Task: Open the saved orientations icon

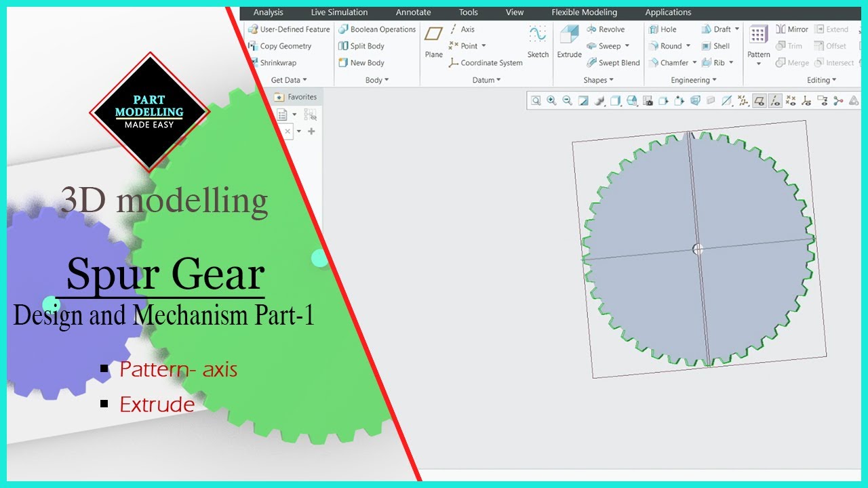Action: (632, 101)
